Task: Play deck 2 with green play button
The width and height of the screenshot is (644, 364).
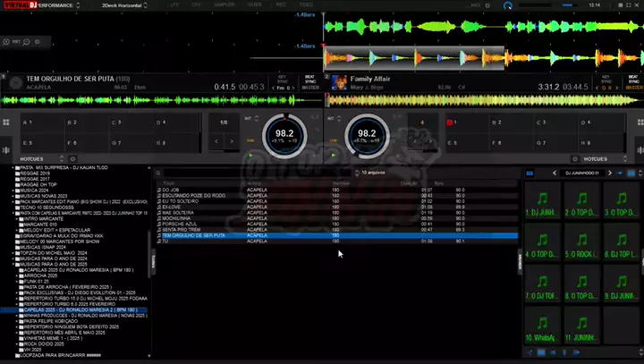Action: click(x=333, y=156)
